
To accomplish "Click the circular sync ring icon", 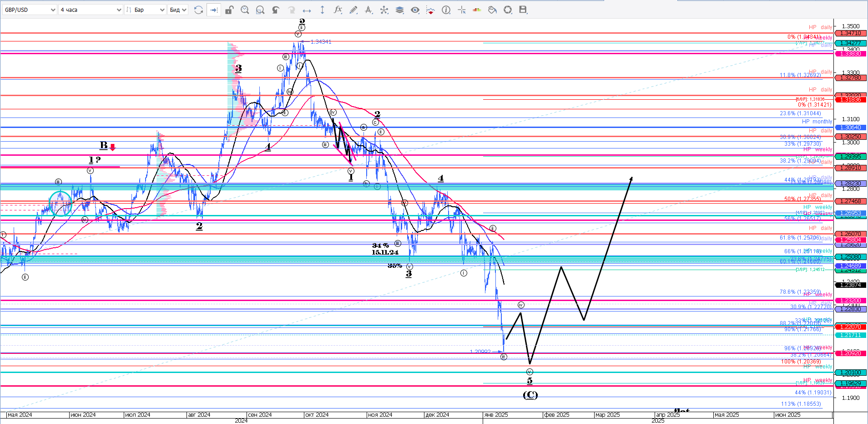I will 508,10.
